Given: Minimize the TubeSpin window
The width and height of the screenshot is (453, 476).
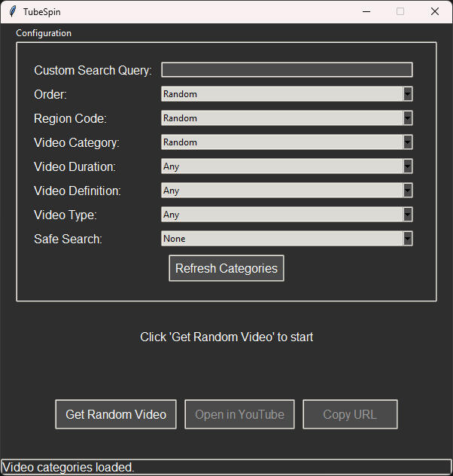Looking at the screenshot, I should click(x=366, y=11).
